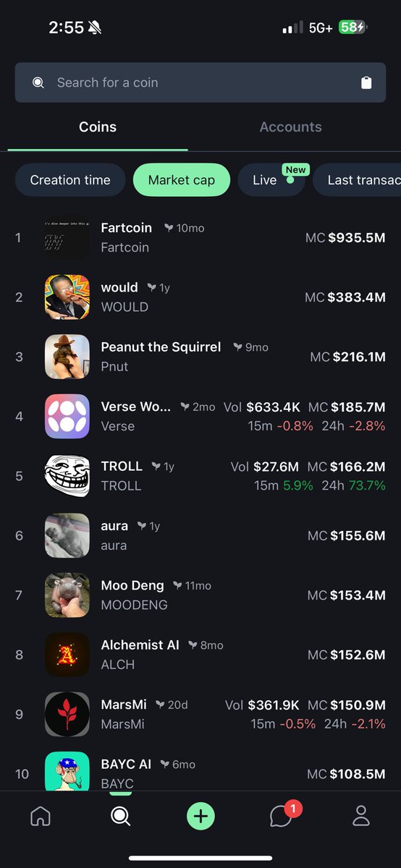
Task: Switch to the Coins tab
Action: tap(98, 127)
